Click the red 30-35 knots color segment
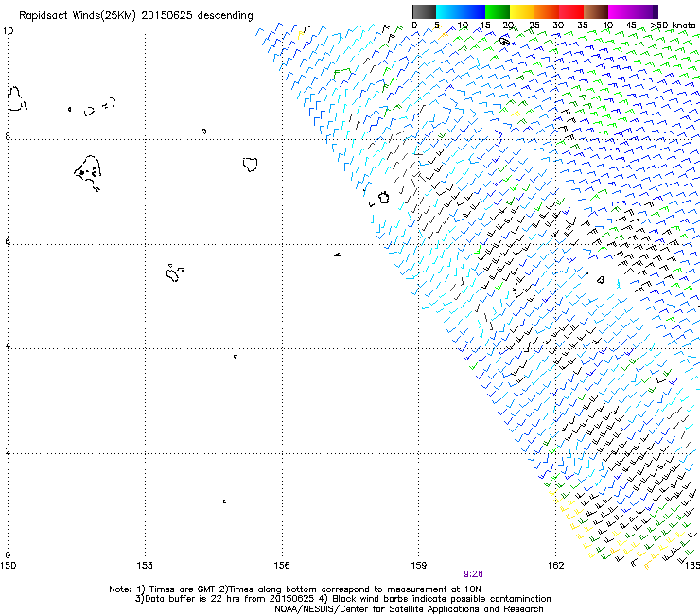This screenshot has width=700, height=615. click(x=571, y=11)
